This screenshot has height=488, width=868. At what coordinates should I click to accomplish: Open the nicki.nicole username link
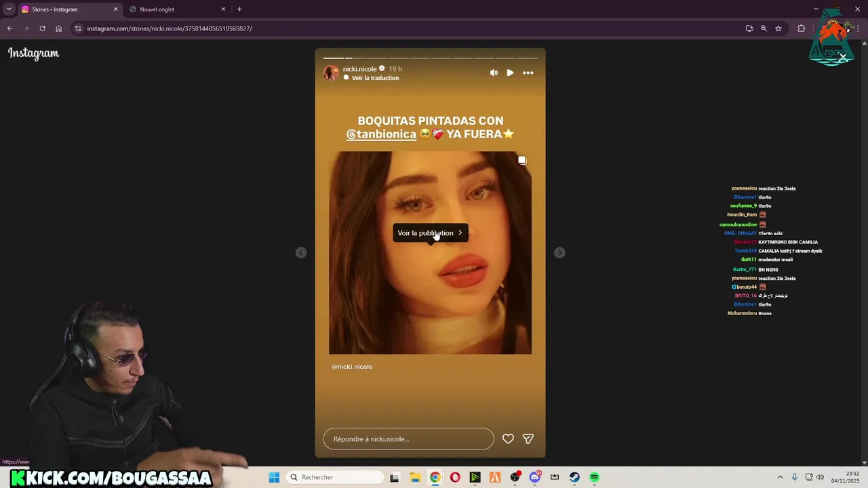(359, 69)
